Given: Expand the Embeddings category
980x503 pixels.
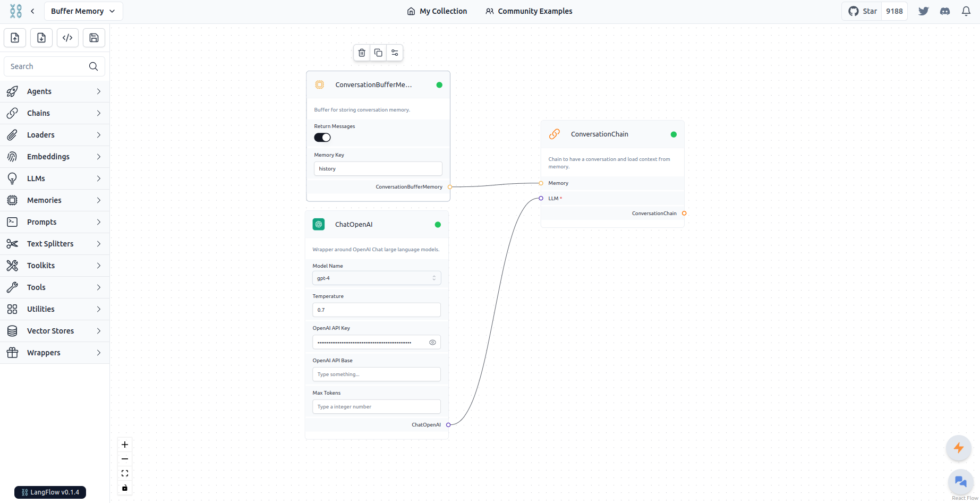Looking at the screenshot, I should click(x=55, y=157).
